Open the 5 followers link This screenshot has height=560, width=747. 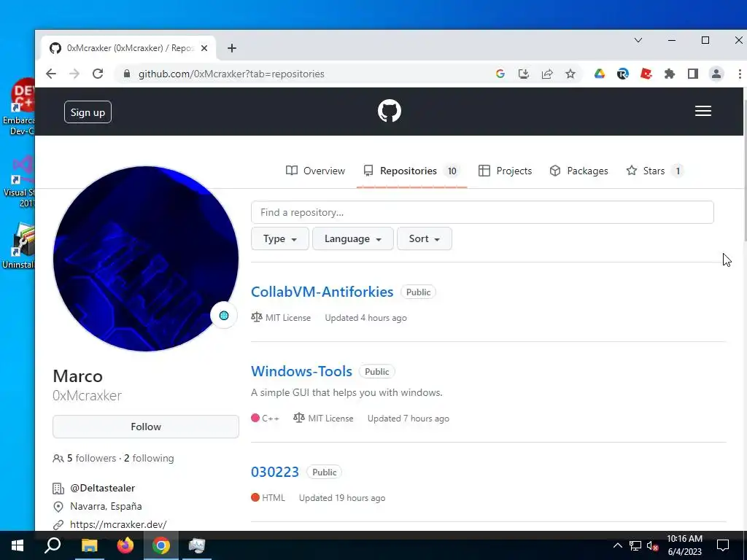coord(91,458)
